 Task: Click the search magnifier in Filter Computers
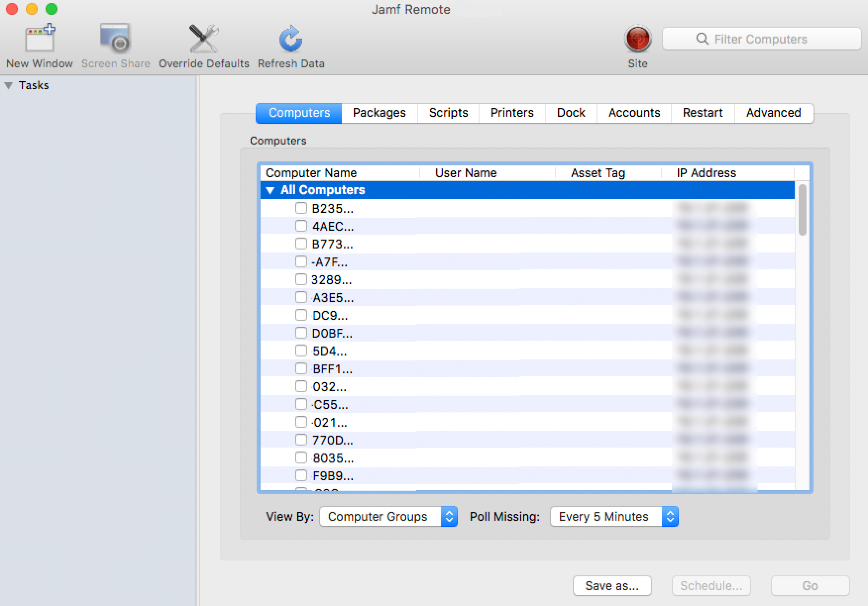pos(702,39)
